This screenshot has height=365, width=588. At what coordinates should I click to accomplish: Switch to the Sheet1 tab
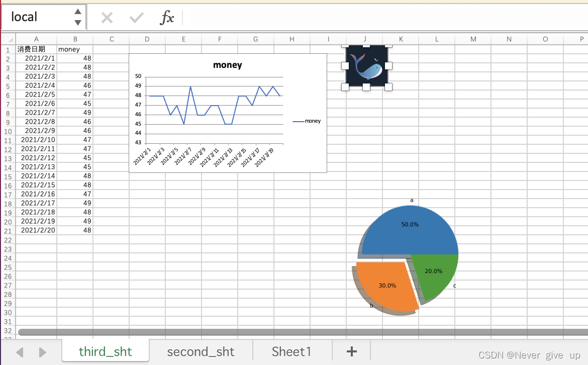point(291,351)
